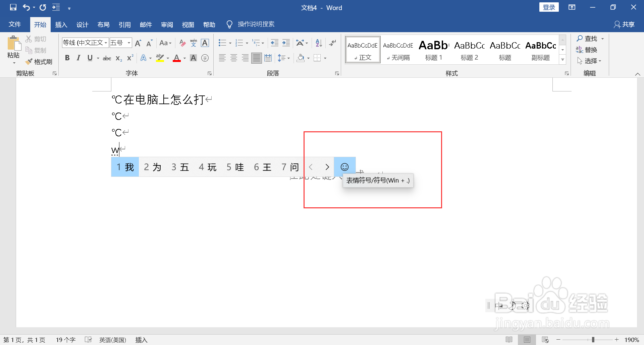The height and width of the screenshot is (345, 644).
Task: Open the line spacing dropdown
Action: pyautogui.click(x=284, y=58)
